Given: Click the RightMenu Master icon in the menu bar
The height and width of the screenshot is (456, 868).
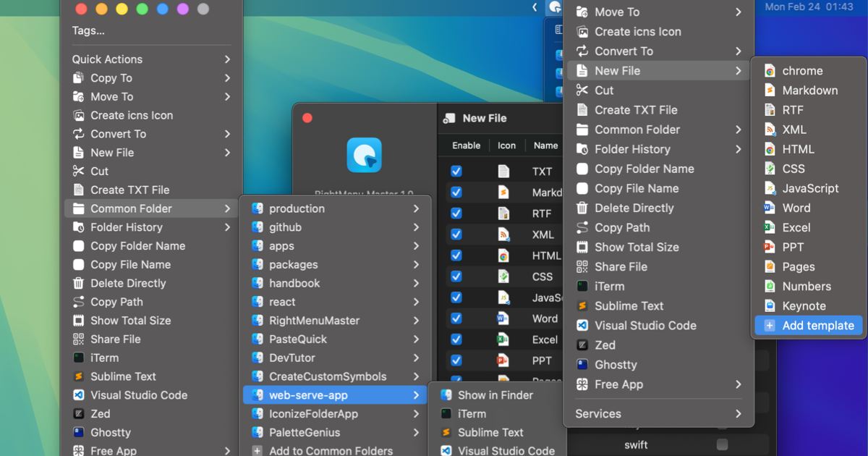Looking at the screenshot, I should coord(555,7).
